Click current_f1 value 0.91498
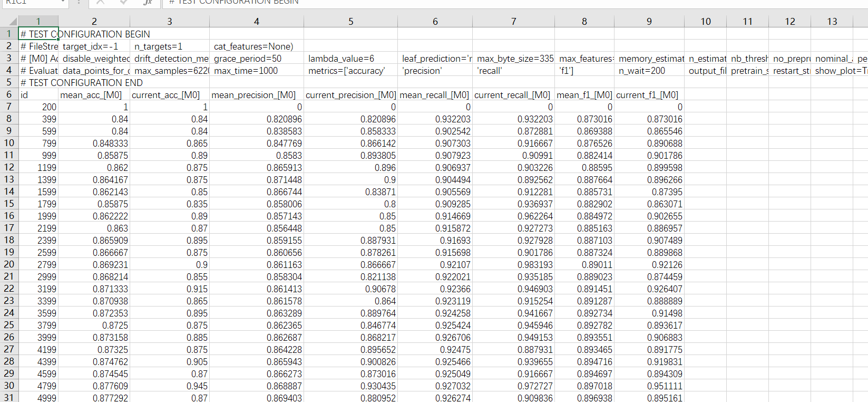Viewport: 868px width, 402px height. click(649, 313)
